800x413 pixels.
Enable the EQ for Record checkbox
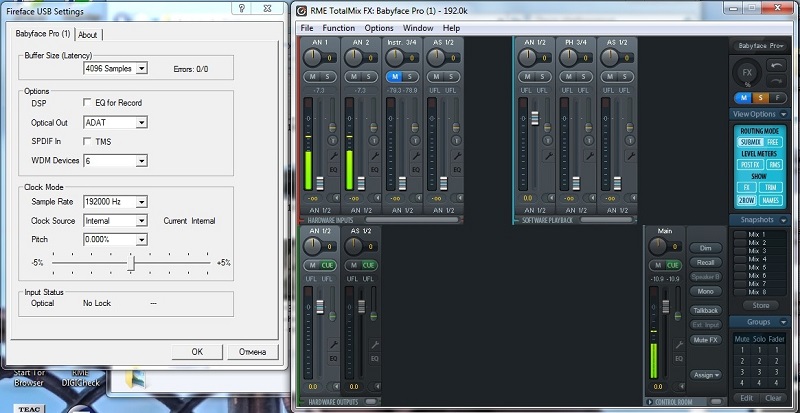point(87,103)
